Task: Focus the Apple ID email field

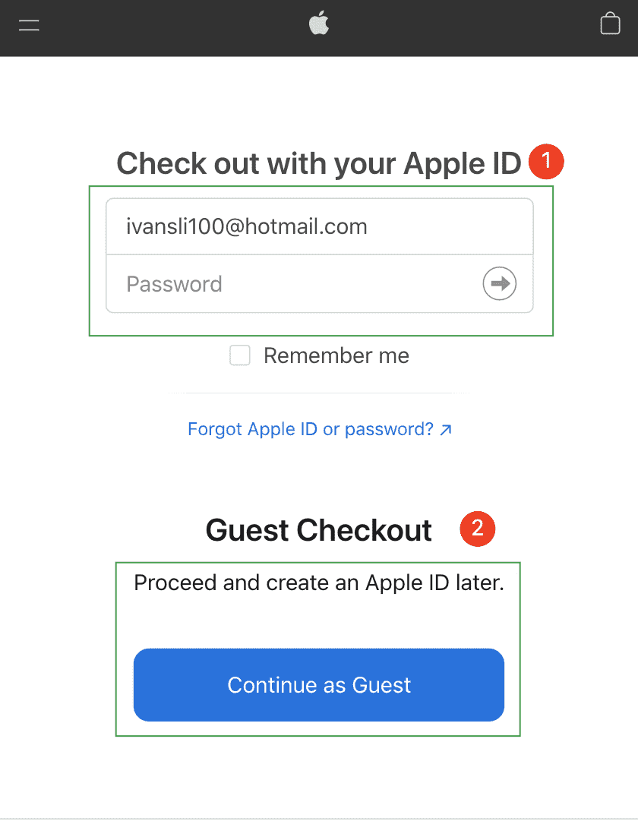Action: [320, 226]
